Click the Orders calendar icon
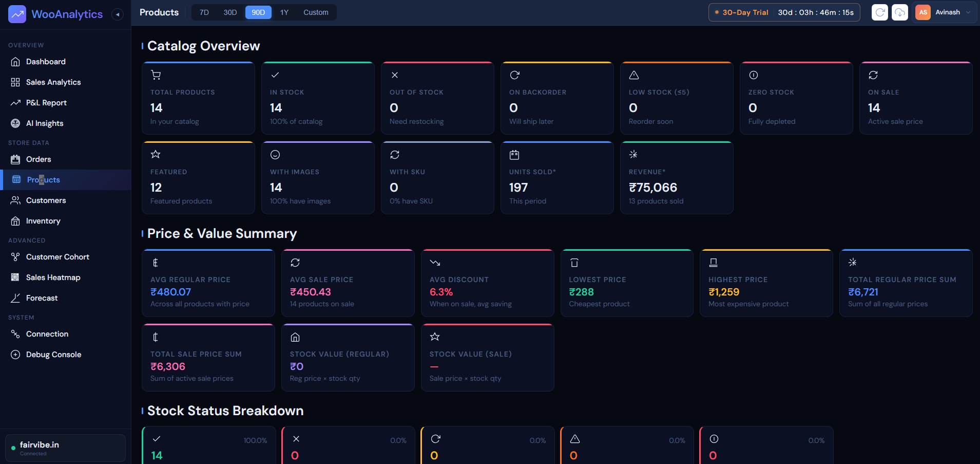This screenshot has width=980, height=464. tap(16, 159)
